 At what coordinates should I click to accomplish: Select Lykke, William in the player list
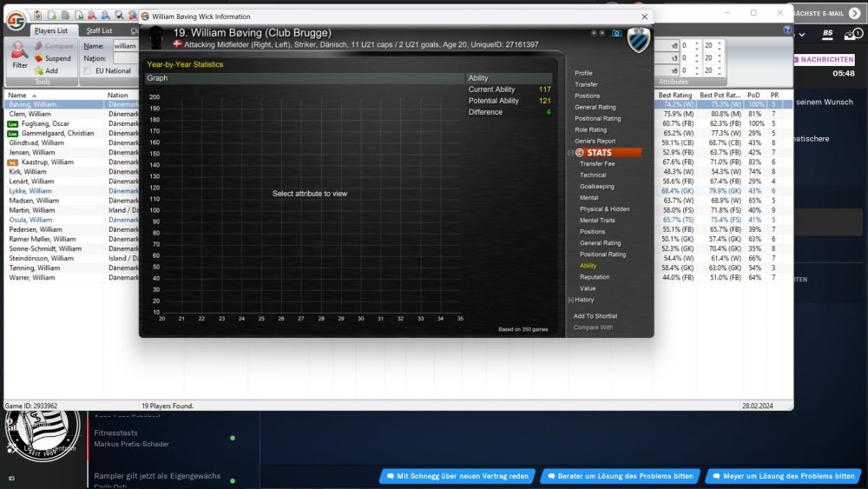(30, 191)
